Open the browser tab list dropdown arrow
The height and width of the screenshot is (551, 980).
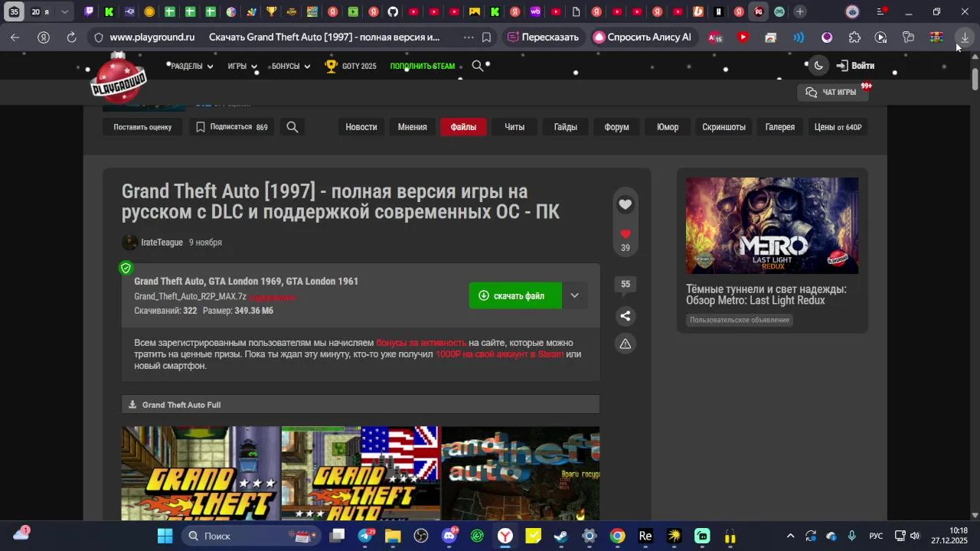[x=64, y=11]
